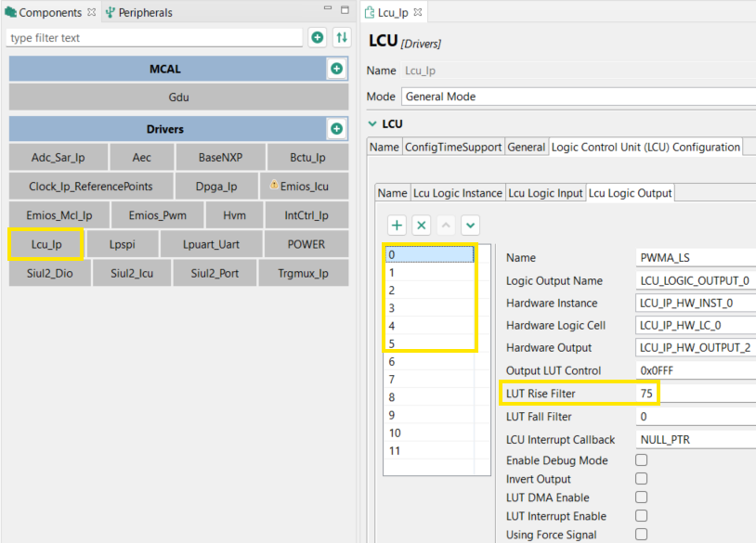The image size is (756, 543).
Task: Open the BaseNXP driver
Action: pyautogui.click(x=220, y=158)
